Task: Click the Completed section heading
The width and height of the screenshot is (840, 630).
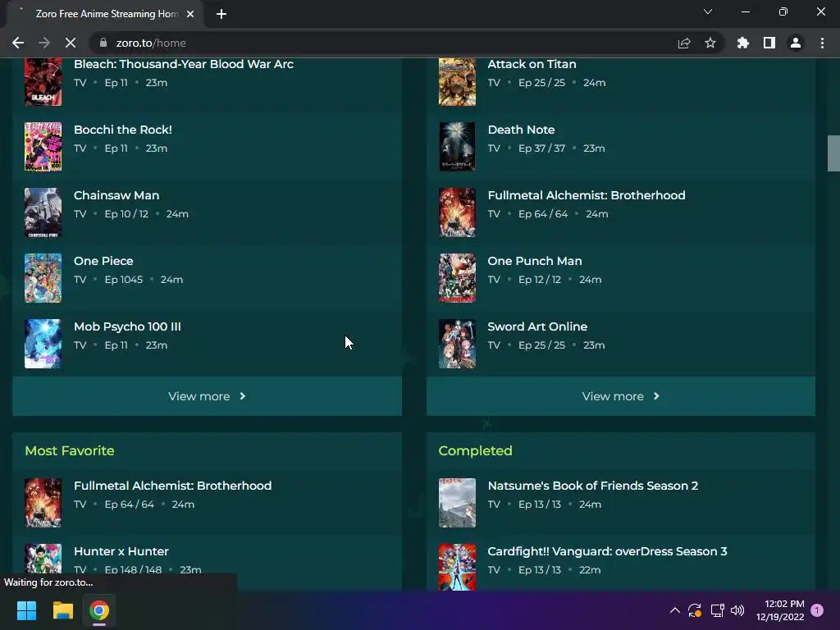Action: 475,450
